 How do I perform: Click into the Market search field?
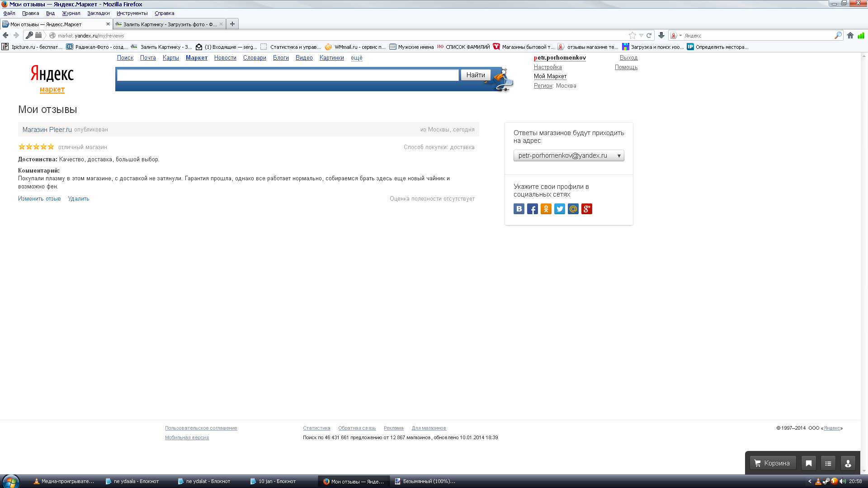point(288,75)
